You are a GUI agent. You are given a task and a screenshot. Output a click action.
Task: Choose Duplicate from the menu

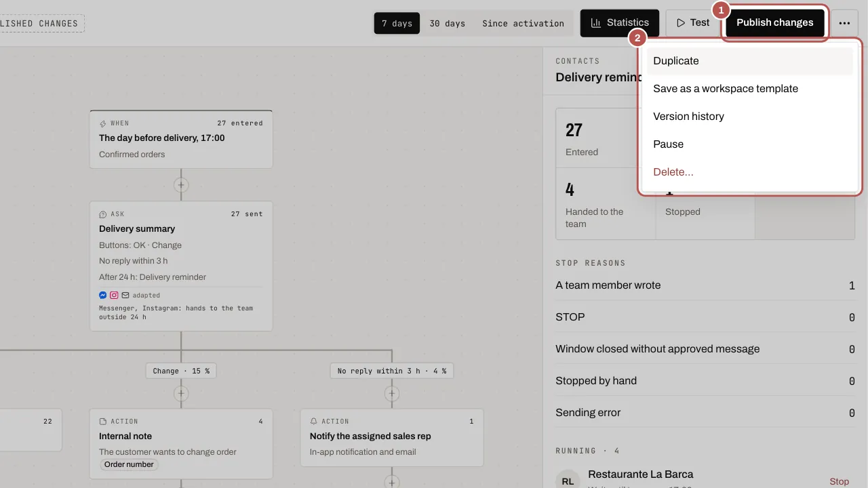point(749,61)
